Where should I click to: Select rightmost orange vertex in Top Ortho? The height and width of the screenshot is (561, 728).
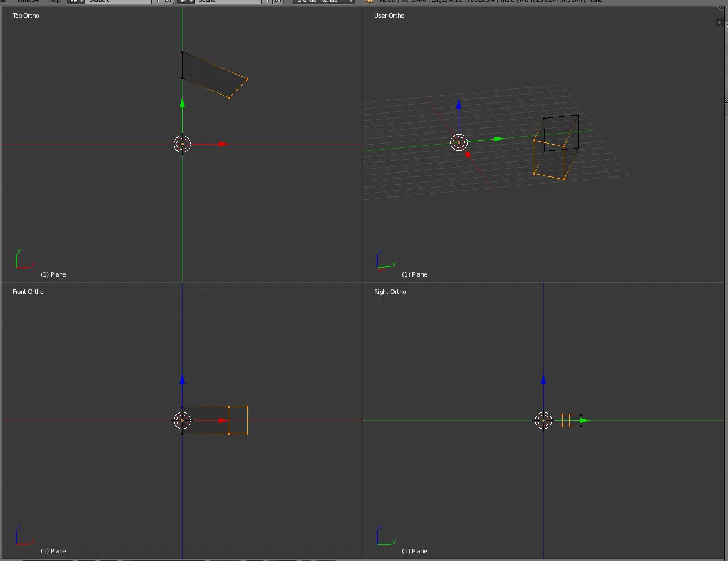point(247,79)
